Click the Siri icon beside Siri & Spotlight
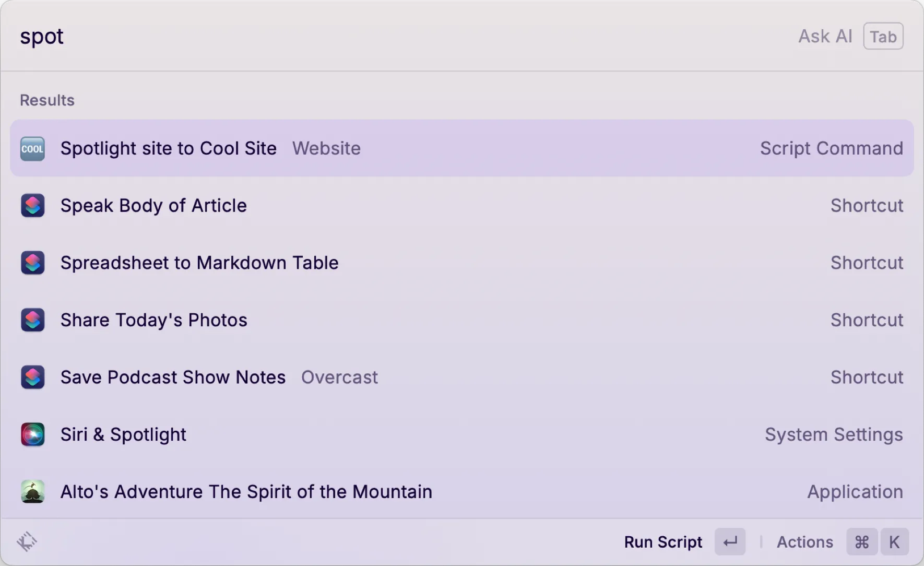 [x=32, y=434]
